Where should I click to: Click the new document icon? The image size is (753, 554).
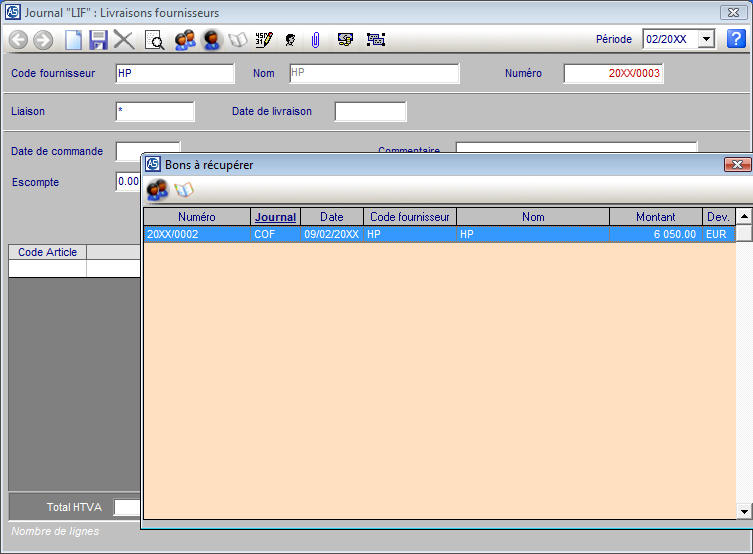coord(73,40)
